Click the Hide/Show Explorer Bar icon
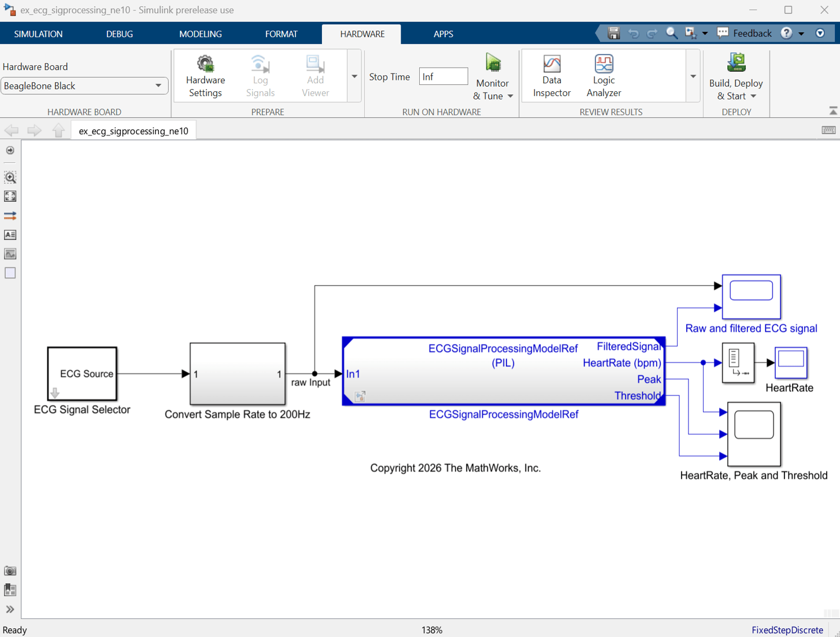This screenshot has width=840, height=637. point(10,150)
